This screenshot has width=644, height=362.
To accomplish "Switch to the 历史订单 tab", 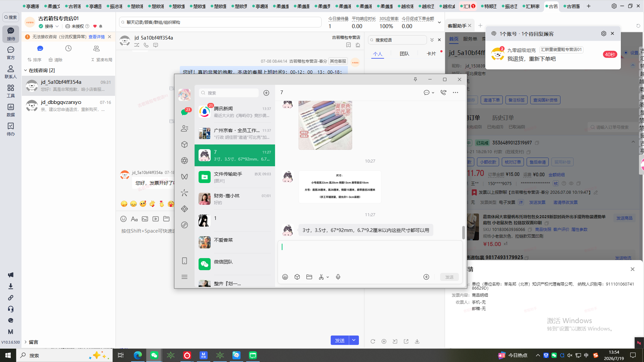I will 503,118.
